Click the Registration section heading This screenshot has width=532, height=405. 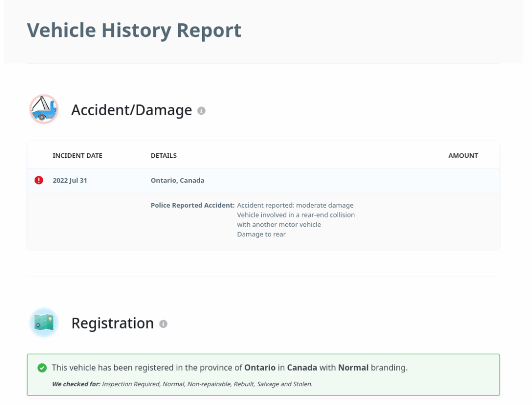coord(112,323)
